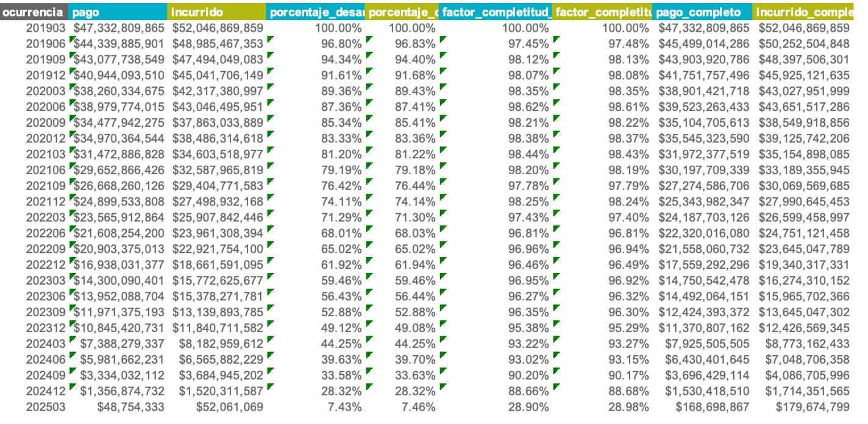
Task: Select the pago column header
Action: [118, 12]
